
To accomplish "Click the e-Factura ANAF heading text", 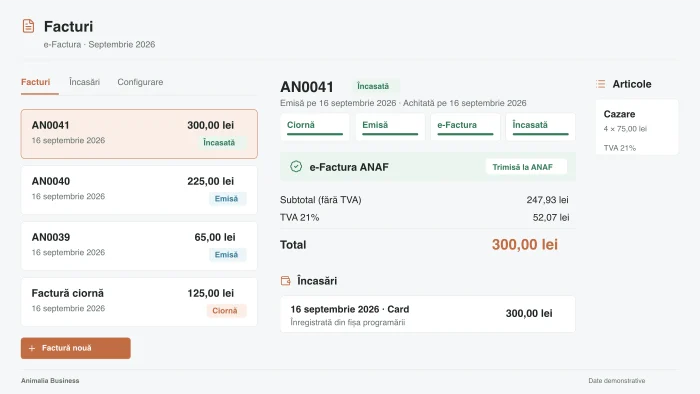I will coord(349,167).
